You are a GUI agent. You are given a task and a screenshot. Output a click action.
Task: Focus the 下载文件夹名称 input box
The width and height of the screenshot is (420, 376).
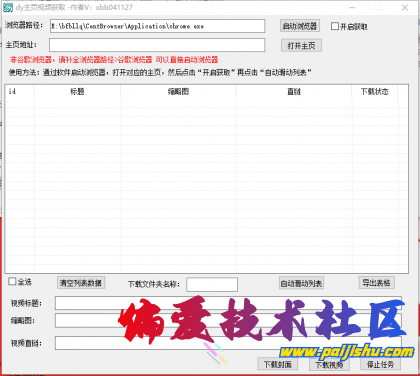[212, 284]
